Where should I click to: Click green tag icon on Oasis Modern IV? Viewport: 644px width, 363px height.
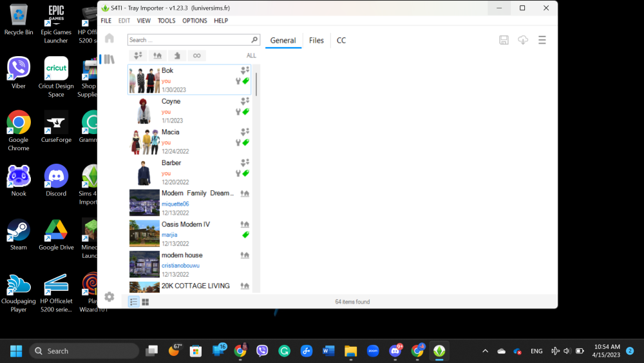(x=245, y=235)
